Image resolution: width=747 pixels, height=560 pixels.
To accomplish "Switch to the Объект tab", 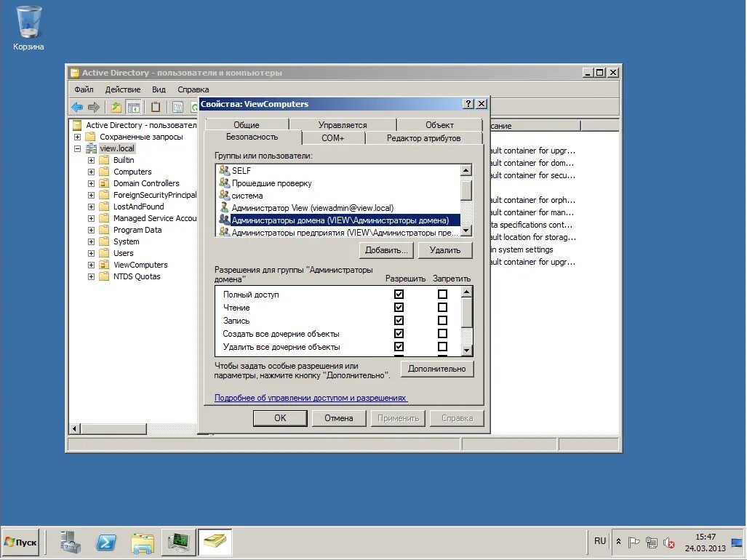I will click(439, 125).
